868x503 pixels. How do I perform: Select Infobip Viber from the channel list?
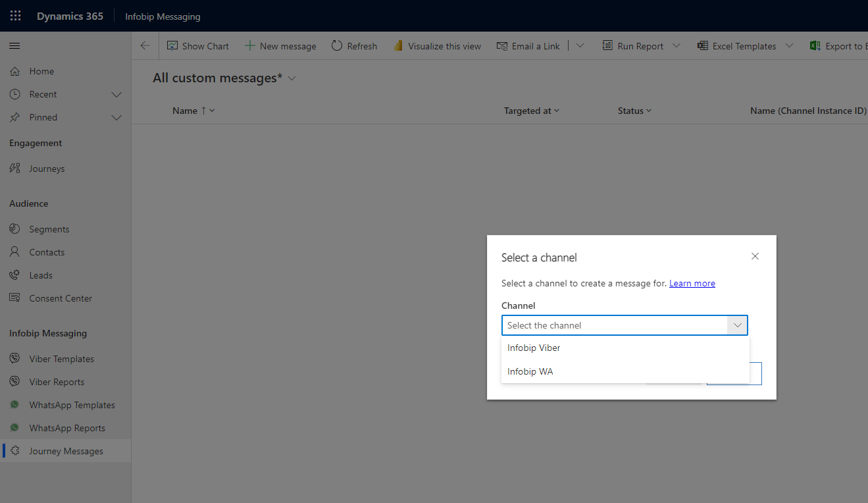[533, 348]
